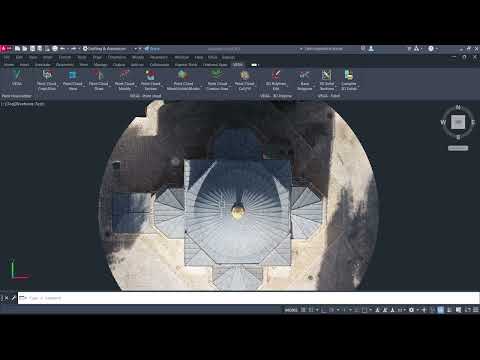Viewport: 480px width, 360px height.
Task: Click the Point Cloud Projection ribbon icon
Action: 47,75
